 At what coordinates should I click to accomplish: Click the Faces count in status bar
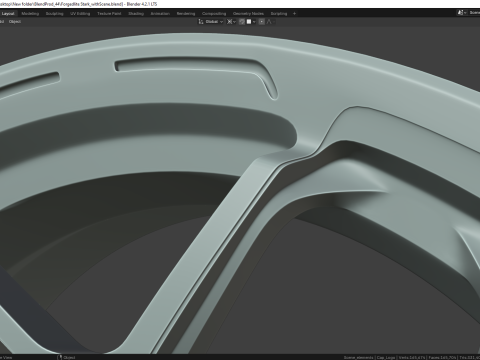pyautogui.click(x=442, y=358)
